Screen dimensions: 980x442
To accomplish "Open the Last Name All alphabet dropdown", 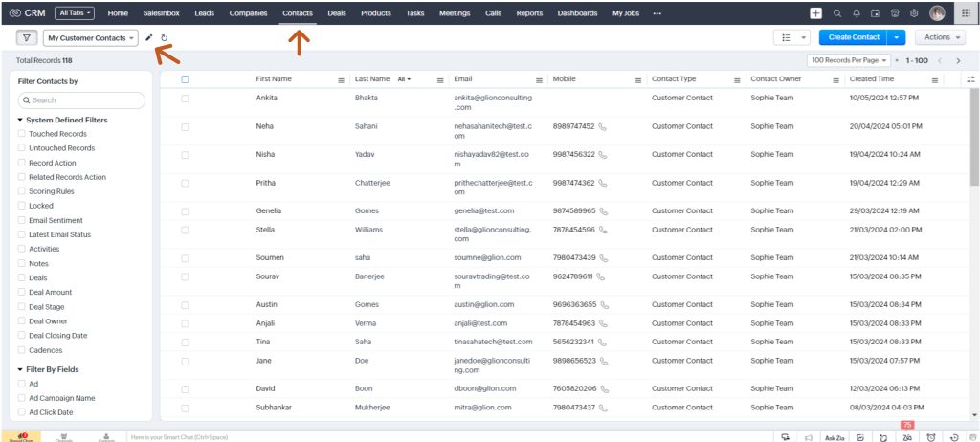I will click(404, 79).
